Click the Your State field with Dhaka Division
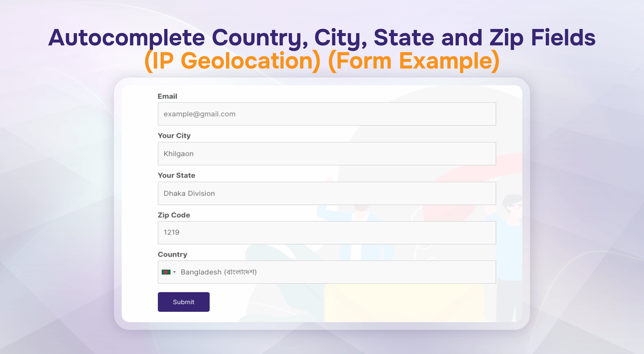Screen dimensions: 644x354 pyautogui.click(x=327, y=193)
